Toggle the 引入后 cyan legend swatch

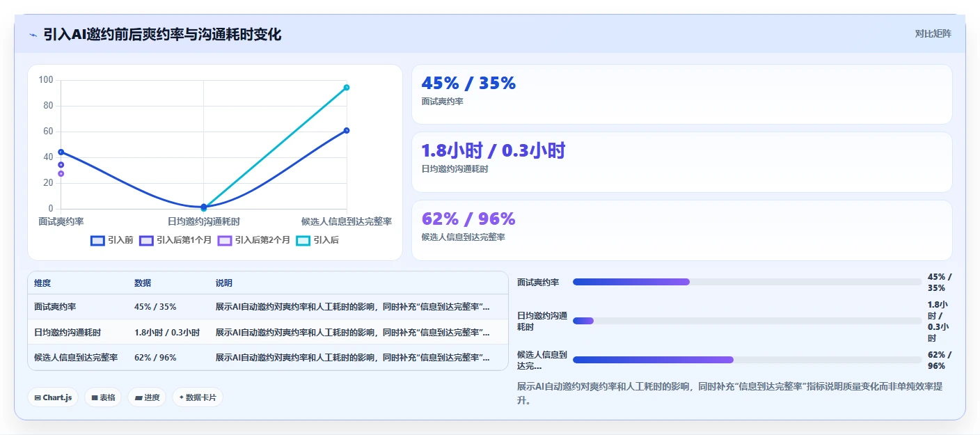[303, 240]
